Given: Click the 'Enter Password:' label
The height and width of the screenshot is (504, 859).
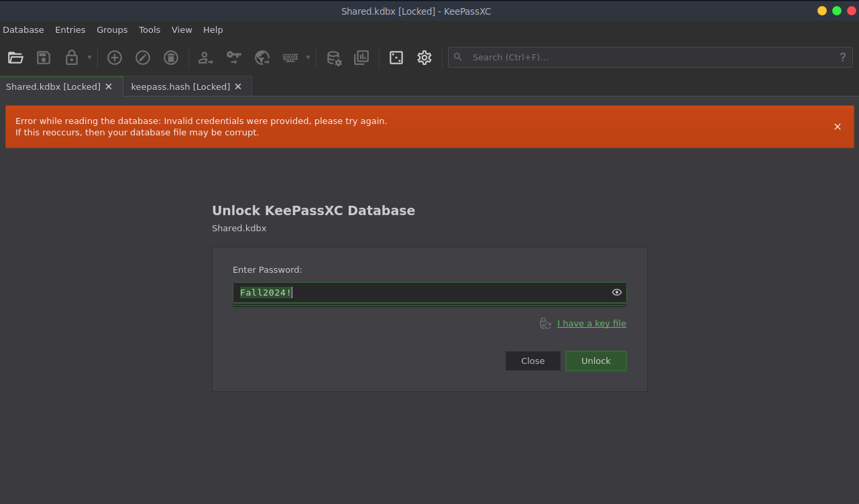Looking at the screenshot, I should (x=268, y=270).
